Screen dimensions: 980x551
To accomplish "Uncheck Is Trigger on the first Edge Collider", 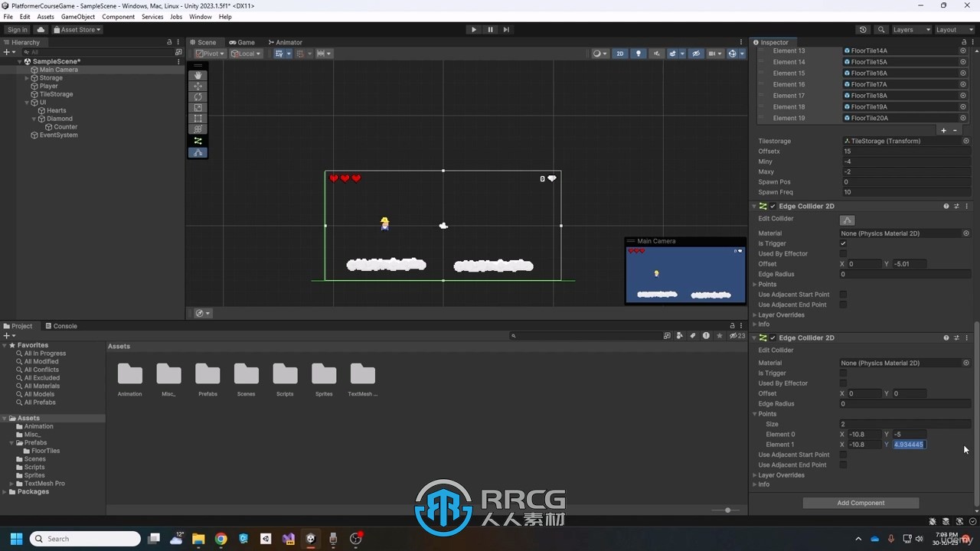I will (x=843, y=243).
